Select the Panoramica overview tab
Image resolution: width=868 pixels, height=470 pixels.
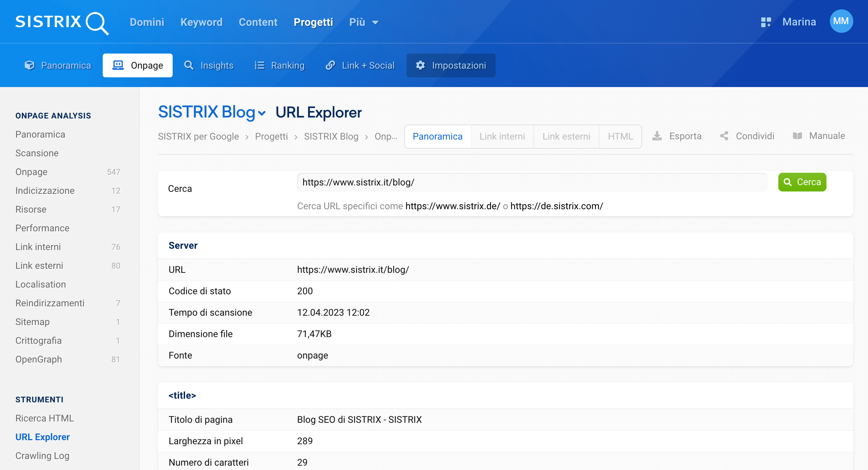pos(437,136)
